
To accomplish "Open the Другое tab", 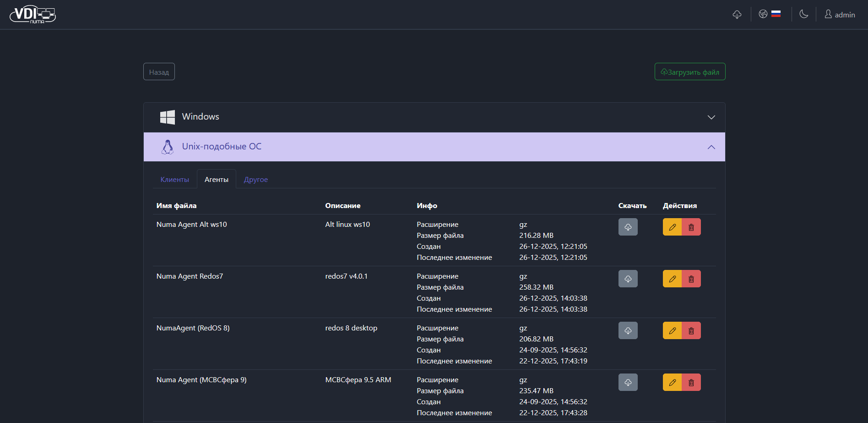I will click(255, 180).
